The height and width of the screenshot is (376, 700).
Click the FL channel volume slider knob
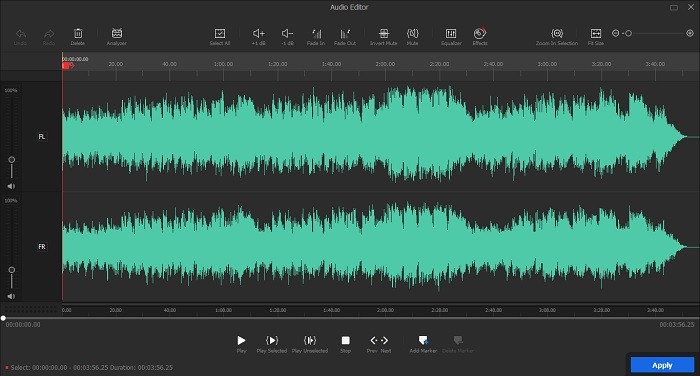pos(12,160)
